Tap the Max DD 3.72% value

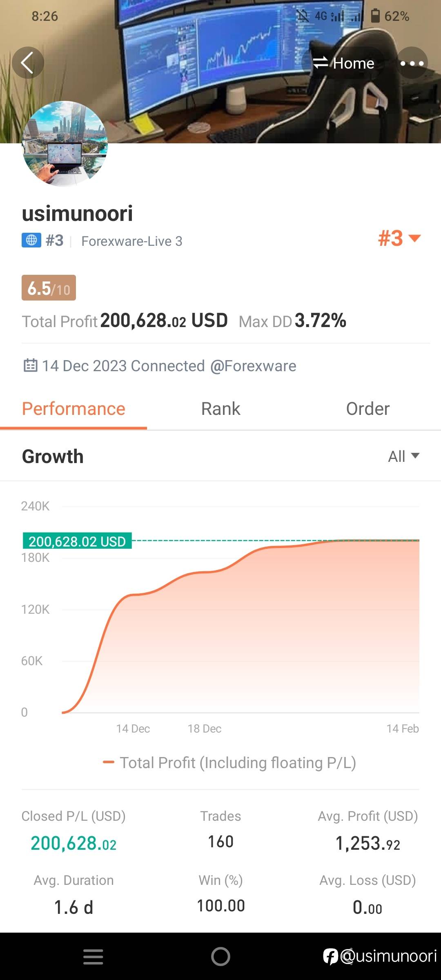tap(320, 321)
